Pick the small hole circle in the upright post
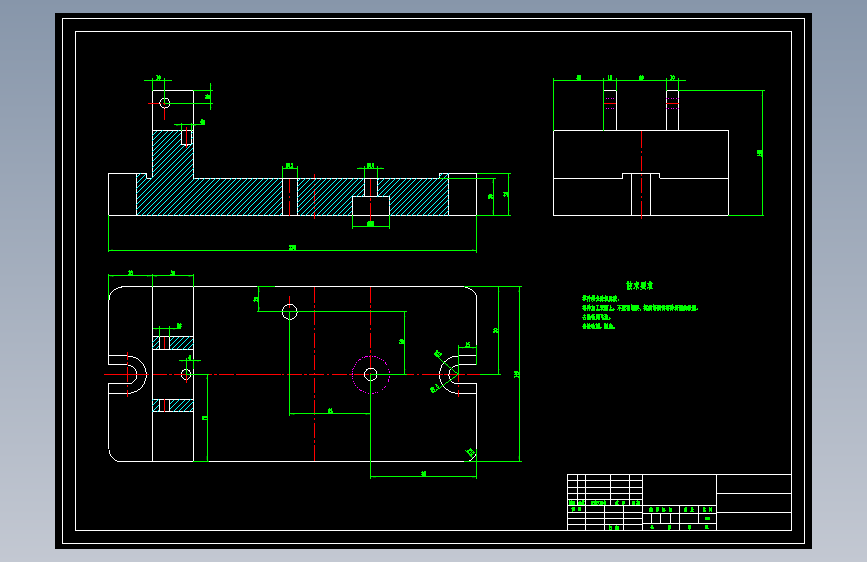The width and height of the screenshot is (867, 562). click(x=165, y=103)
